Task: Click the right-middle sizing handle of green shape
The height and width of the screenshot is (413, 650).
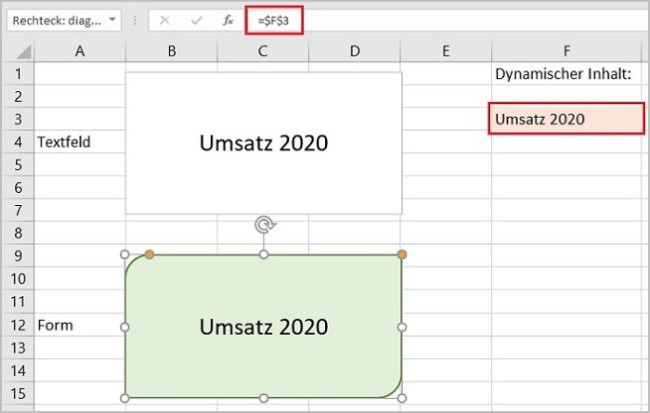Action: click(401, 327)
